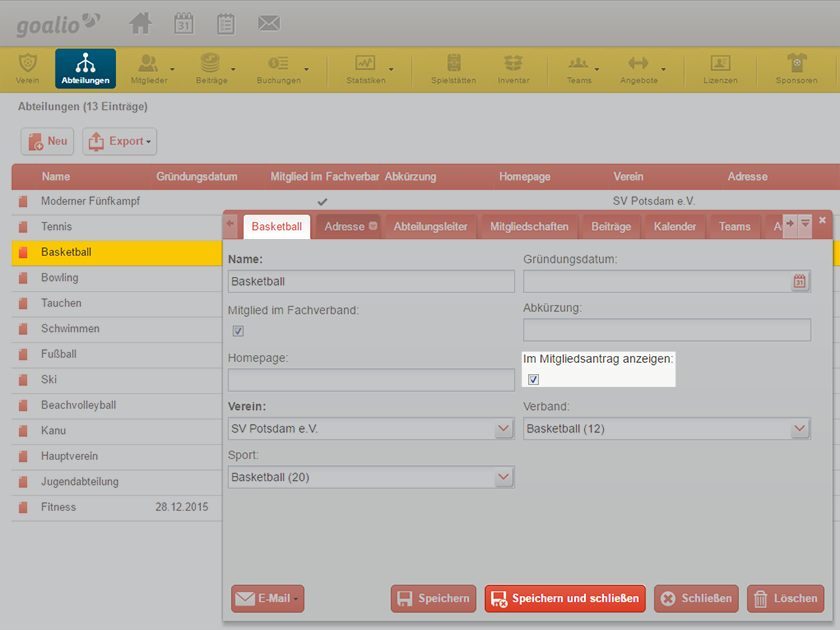The height and width of the screenshot is (630, 840).
Task: Click the Löschen button
Action: coord(785,598)
